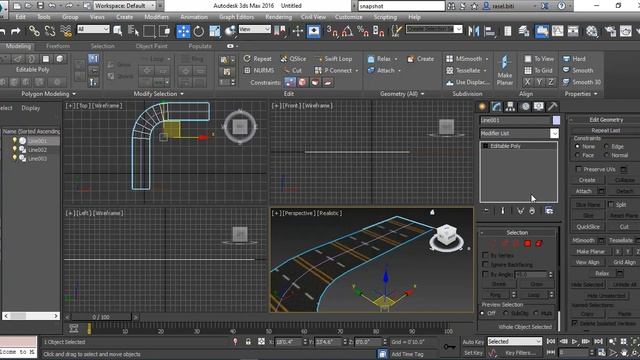640x360 pixels.
Task: Expand the Modify Selection panel arrow
Action: (182, 94)
